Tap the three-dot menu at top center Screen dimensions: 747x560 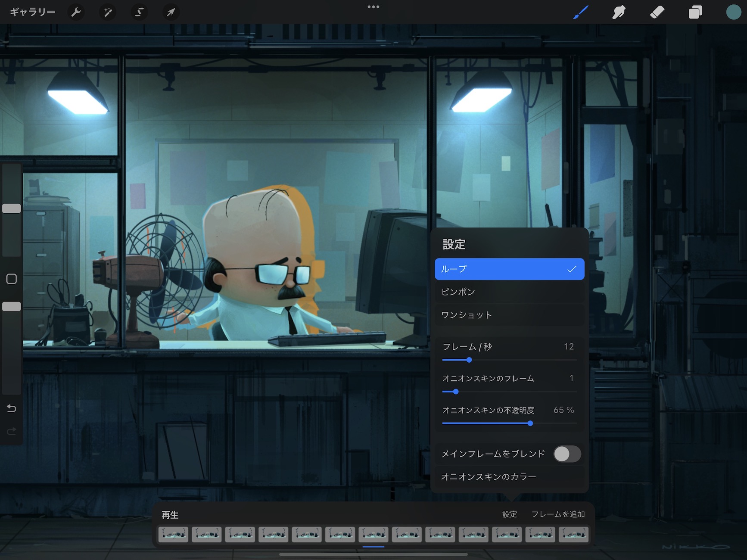coord(373,7)
